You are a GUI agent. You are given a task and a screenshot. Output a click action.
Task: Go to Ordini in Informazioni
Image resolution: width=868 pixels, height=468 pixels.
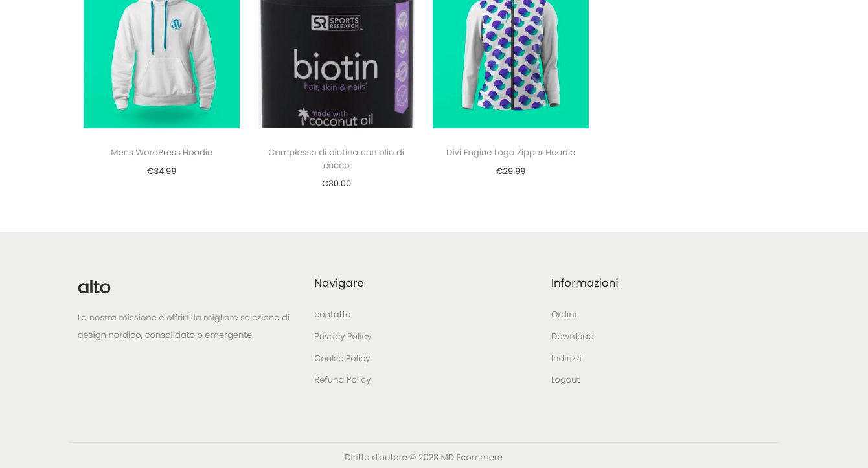tap(564, 315)
